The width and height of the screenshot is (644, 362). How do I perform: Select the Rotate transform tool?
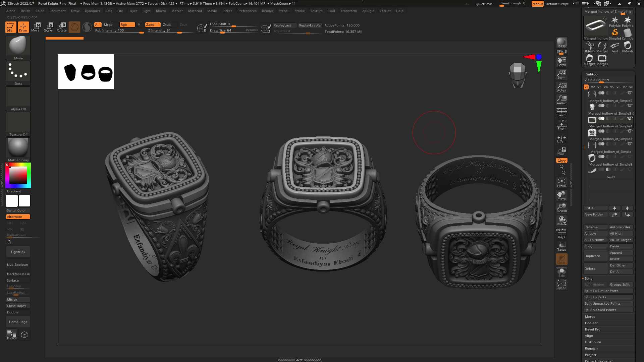[x=62, y=27]
